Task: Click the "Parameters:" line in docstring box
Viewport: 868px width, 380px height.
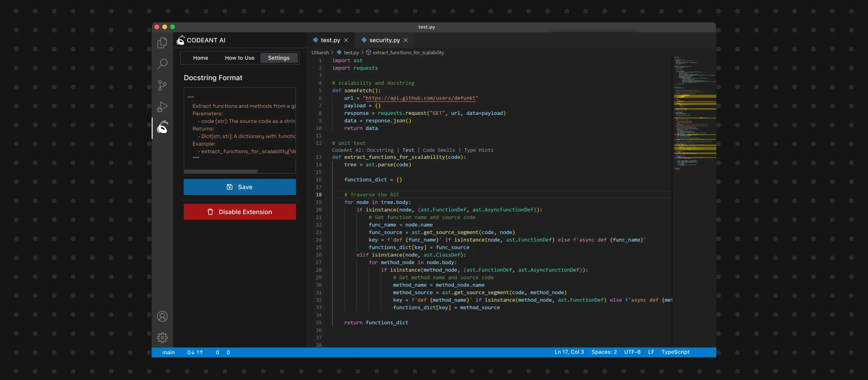Action: [x=207, y=113]
